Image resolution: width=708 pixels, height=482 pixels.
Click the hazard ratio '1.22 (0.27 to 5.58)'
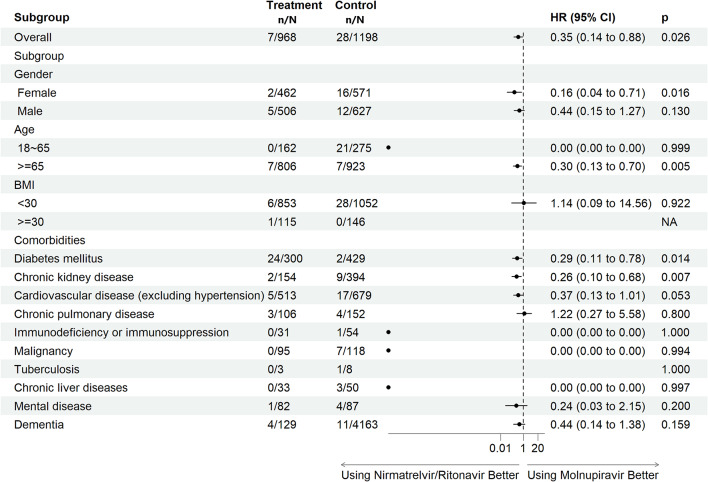[x=597, y=314]
